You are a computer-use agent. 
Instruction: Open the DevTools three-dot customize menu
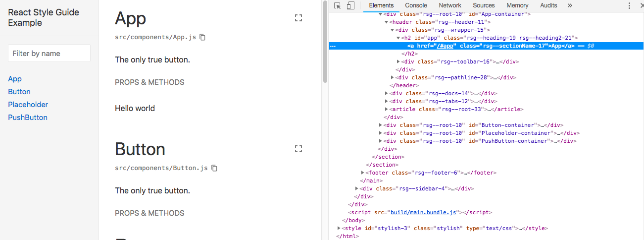(629, 5)
